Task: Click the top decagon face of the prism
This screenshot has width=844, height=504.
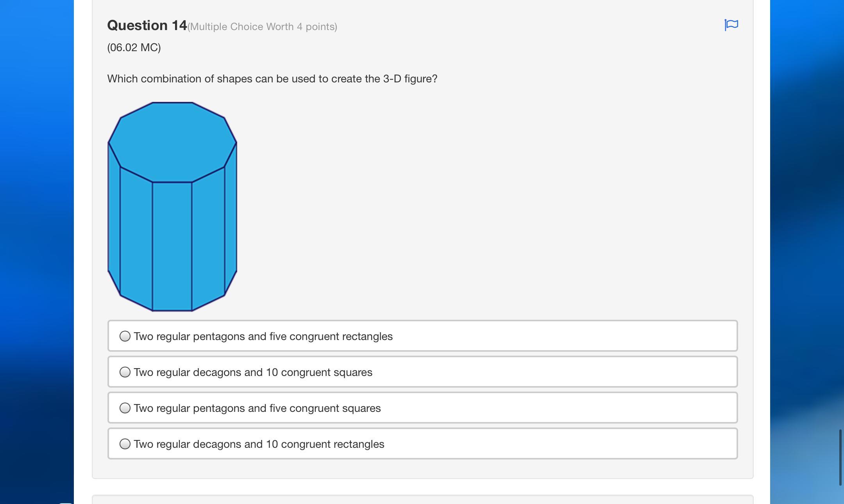Action: (172, 141)
